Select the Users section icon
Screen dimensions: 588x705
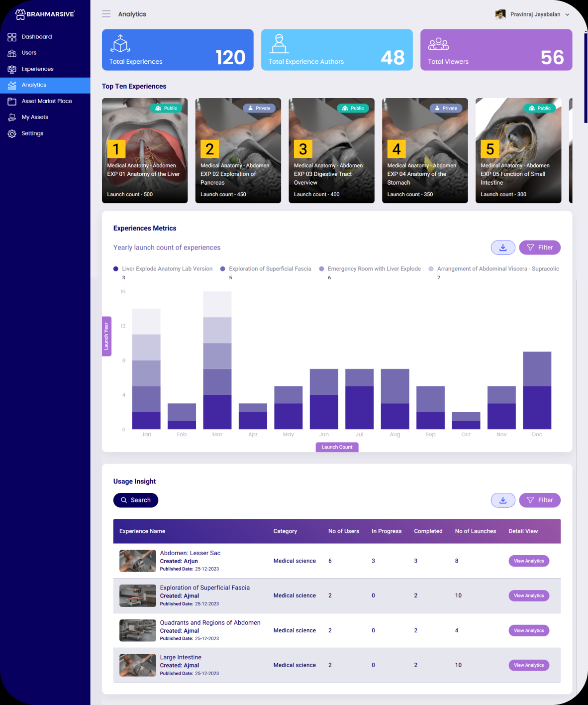[x=11, y=53]
